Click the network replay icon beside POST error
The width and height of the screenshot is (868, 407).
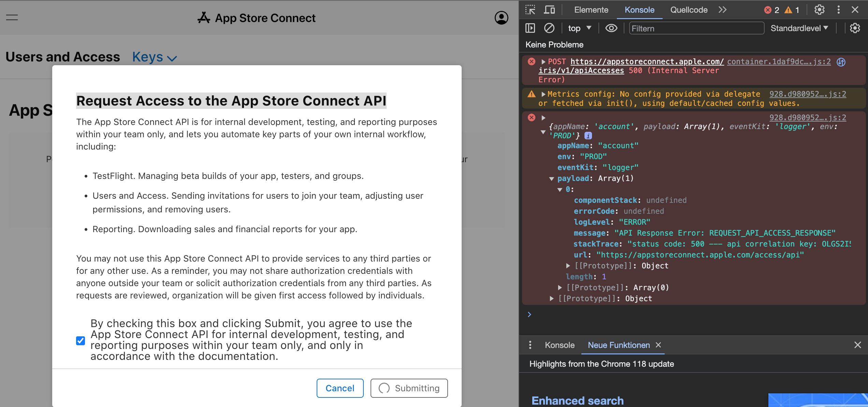point(841,62)
